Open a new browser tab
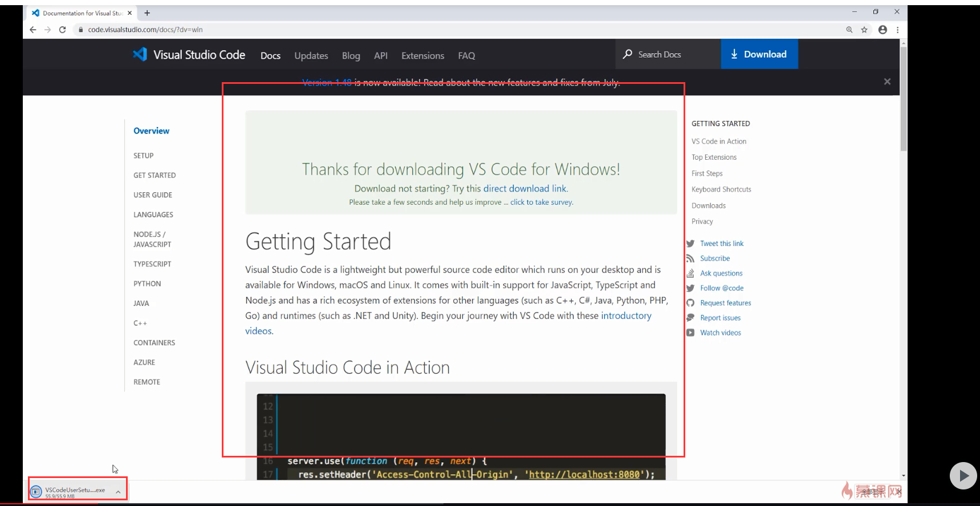Image resolution: width=980 pixels, height=506 pixels. [x=147, y=13]
